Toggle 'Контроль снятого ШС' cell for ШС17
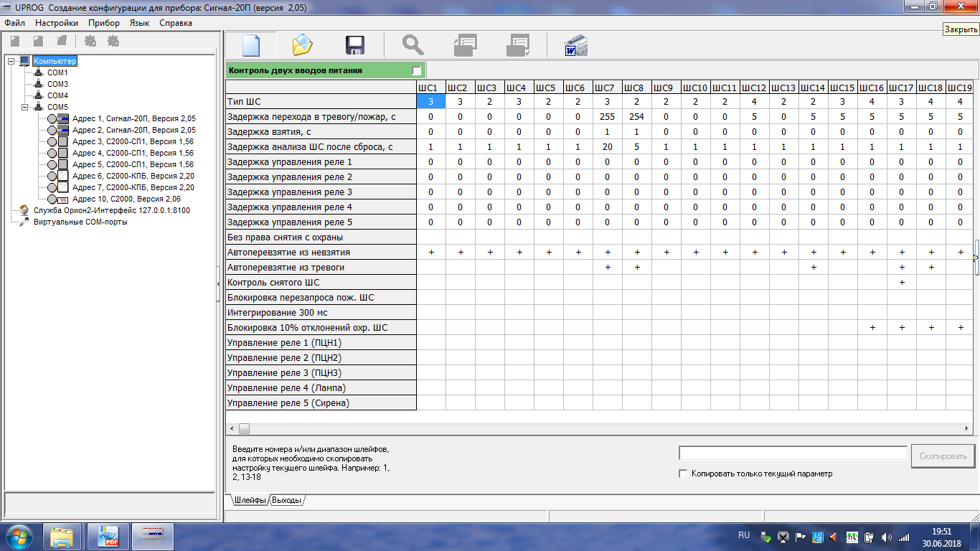 pos(901,283)
